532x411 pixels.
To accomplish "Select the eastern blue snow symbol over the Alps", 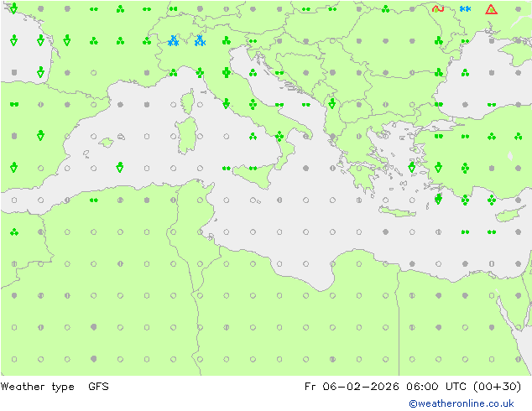I will point(200,41).
